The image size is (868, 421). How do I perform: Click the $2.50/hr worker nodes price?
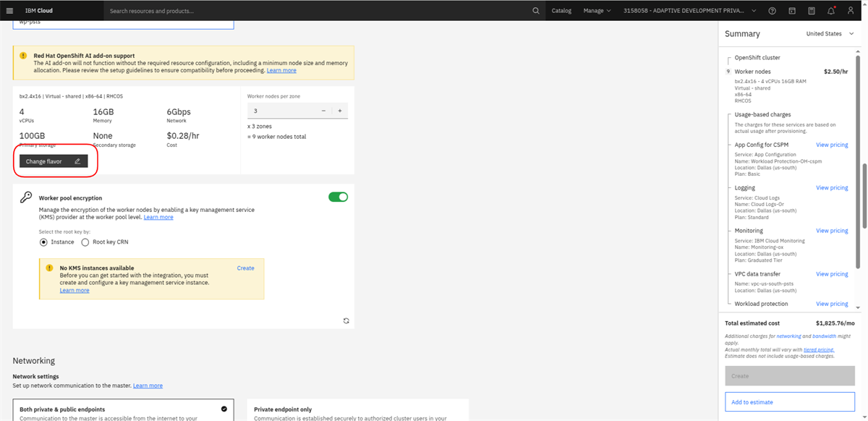[836, 72]
